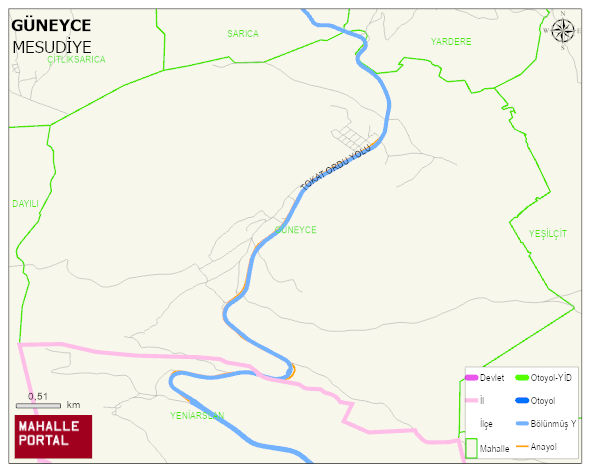This screenshot has height=472, width=591.
Task: Click the green Otoyol-YİD legend swatch
Action: point(522,377)
